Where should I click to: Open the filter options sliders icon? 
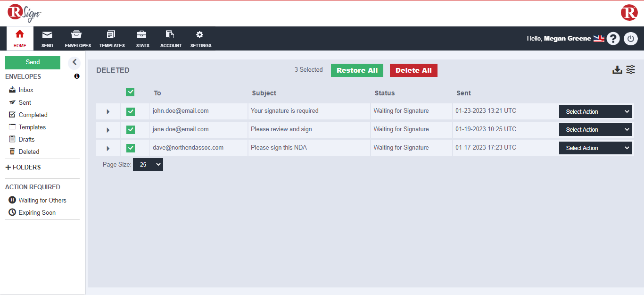pyautogui.click(x=631, y=70)
